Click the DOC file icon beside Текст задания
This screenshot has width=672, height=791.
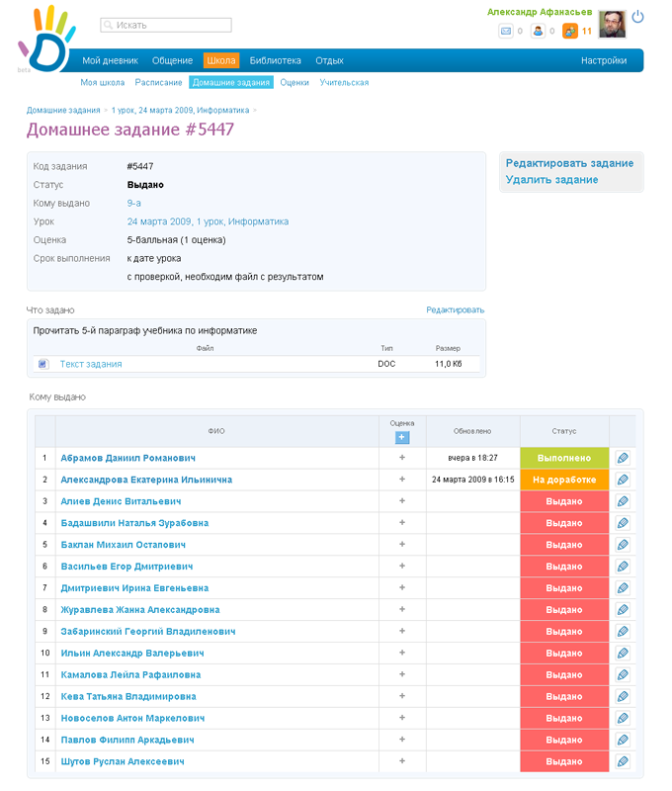(x=43, y=364)
